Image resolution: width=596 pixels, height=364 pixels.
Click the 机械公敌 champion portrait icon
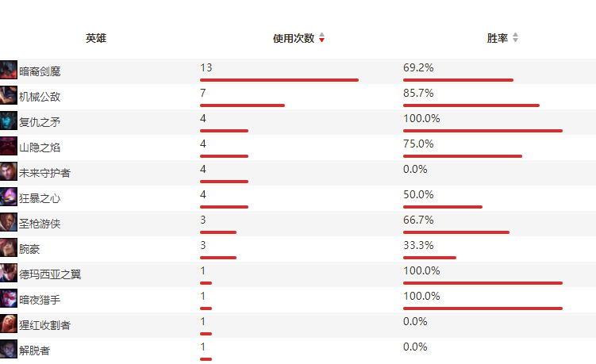coord(9,95)
